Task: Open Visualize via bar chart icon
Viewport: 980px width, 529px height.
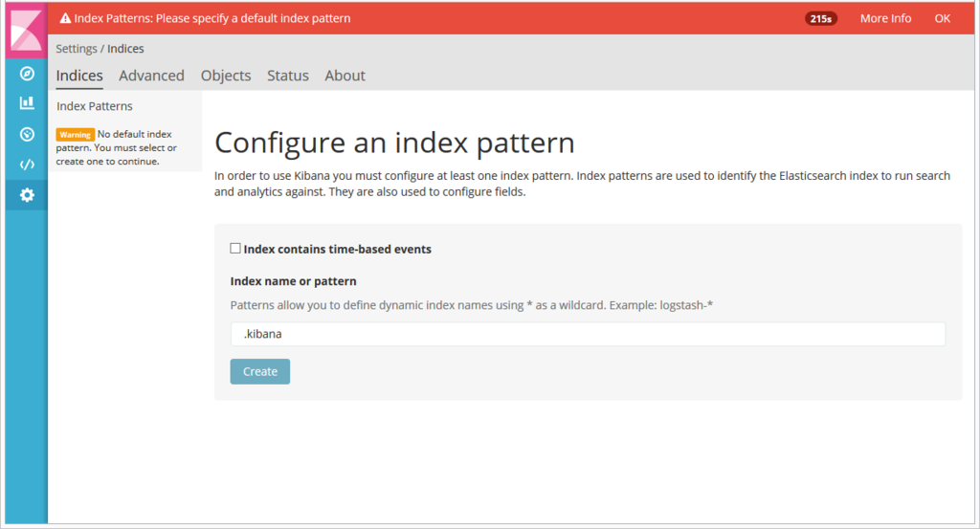Action: coord(27,103)
